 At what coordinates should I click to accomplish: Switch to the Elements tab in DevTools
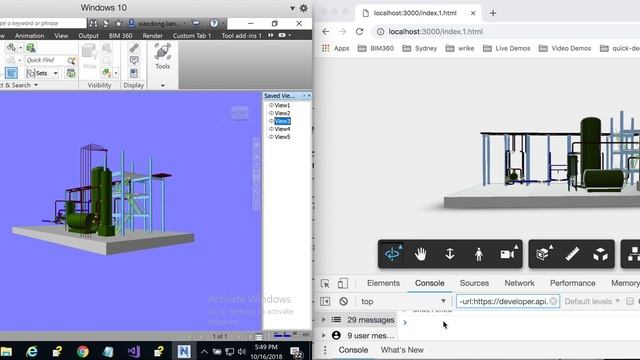coord(383,283)
